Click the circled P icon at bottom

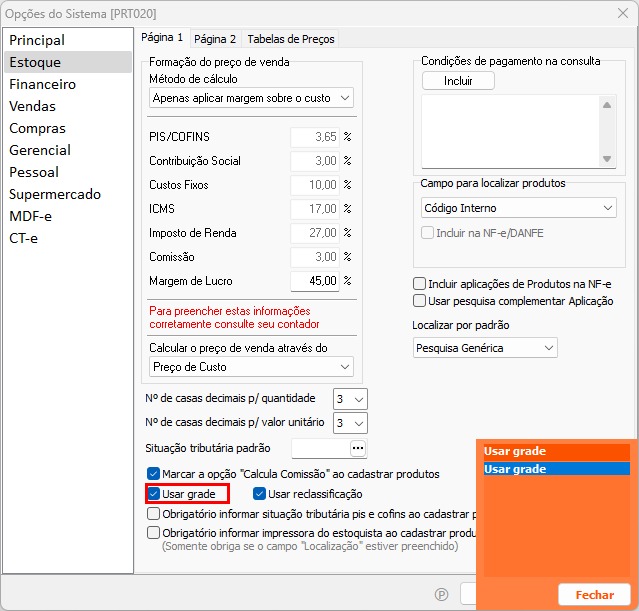pos(442,594)
